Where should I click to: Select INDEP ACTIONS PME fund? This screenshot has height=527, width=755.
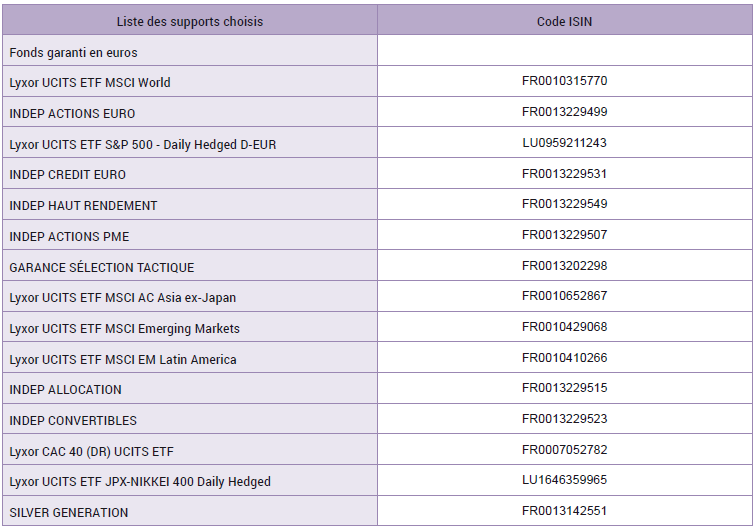click(69, 237)
